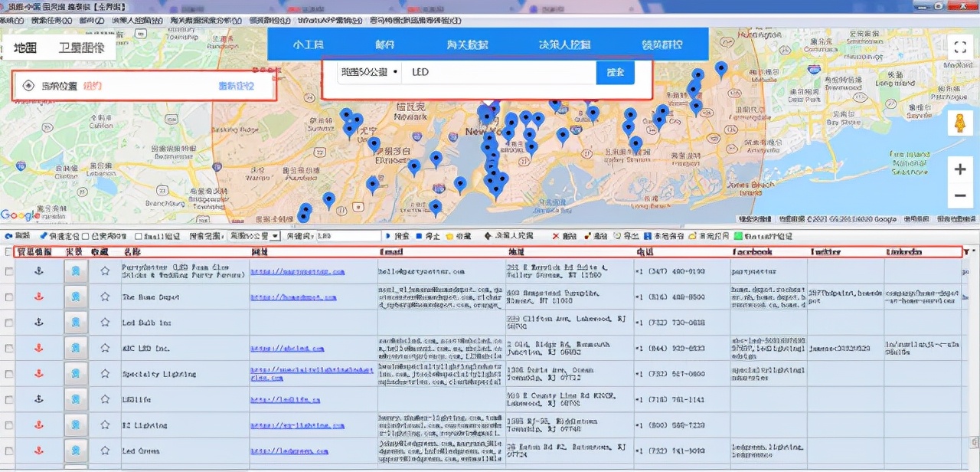Switch map to 地图 view

click(25, 48)
